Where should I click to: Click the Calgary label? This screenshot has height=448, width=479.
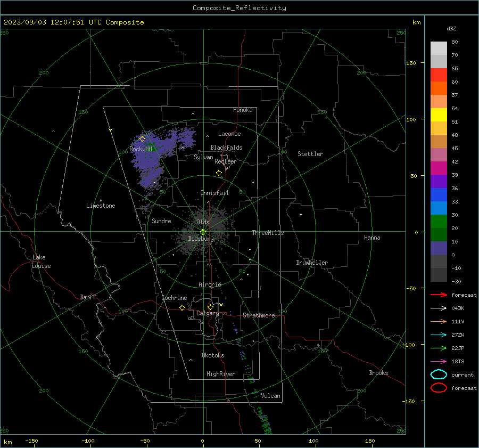(208, 313)
